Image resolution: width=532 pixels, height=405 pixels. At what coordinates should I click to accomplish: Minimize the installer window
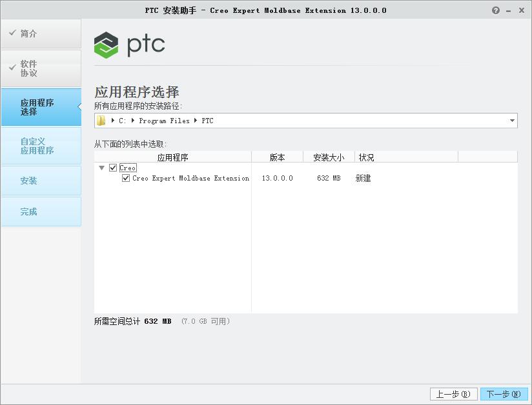pos(508,11)
